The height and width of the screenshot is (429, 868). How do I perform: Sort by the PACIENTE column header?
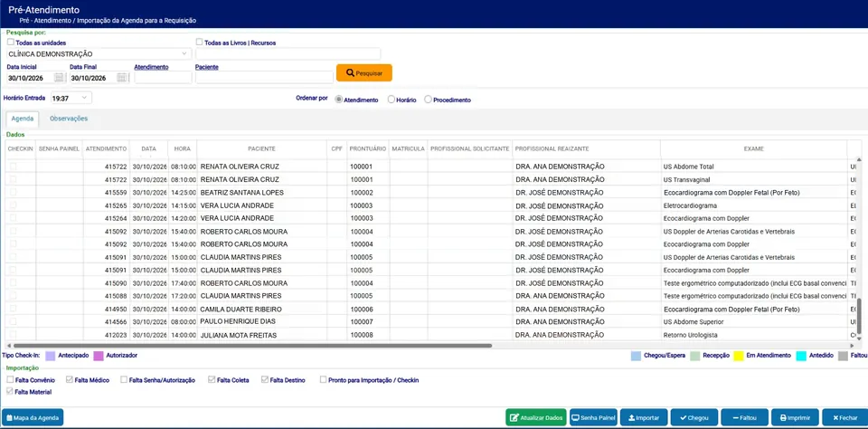tap(261, 148)
